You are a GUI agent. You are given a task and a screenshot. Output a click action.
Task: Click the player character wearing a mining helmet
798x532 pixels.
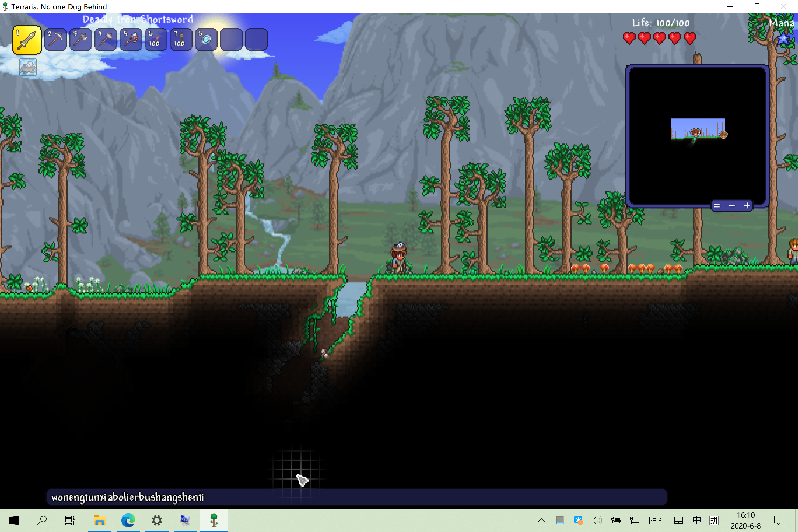(x=399, y=258)
